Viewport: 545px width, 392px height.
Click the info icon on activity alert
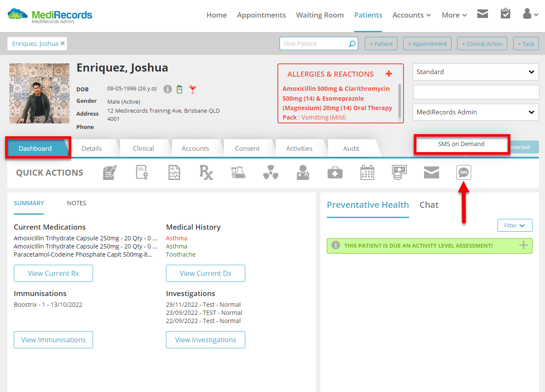coord(336,245)
